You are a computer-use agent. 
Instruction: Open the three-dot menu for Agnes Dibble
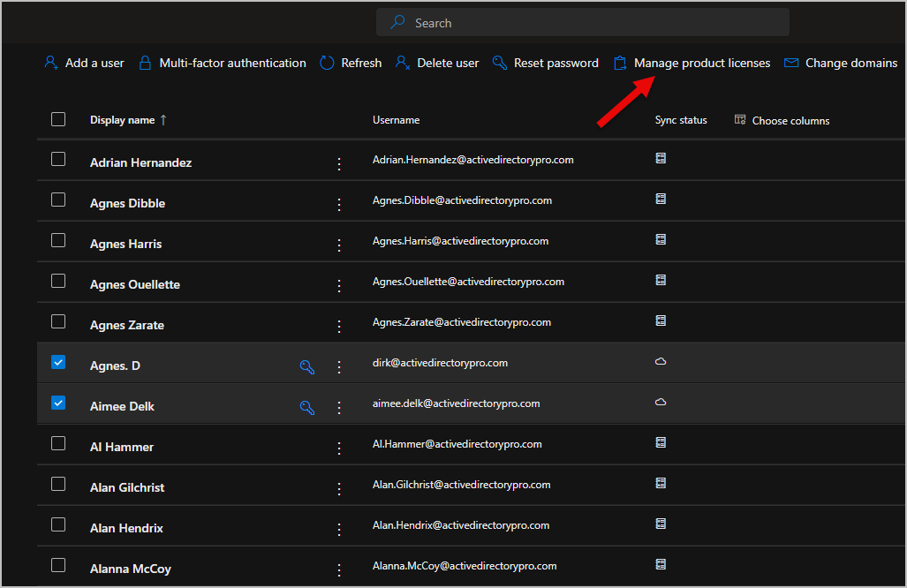(338, 203)
